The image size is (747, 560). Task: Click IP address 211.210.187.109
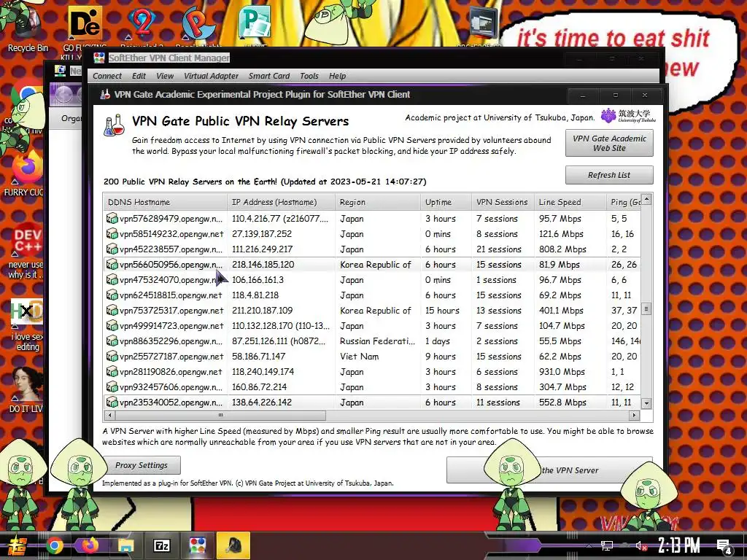(262, 311)
